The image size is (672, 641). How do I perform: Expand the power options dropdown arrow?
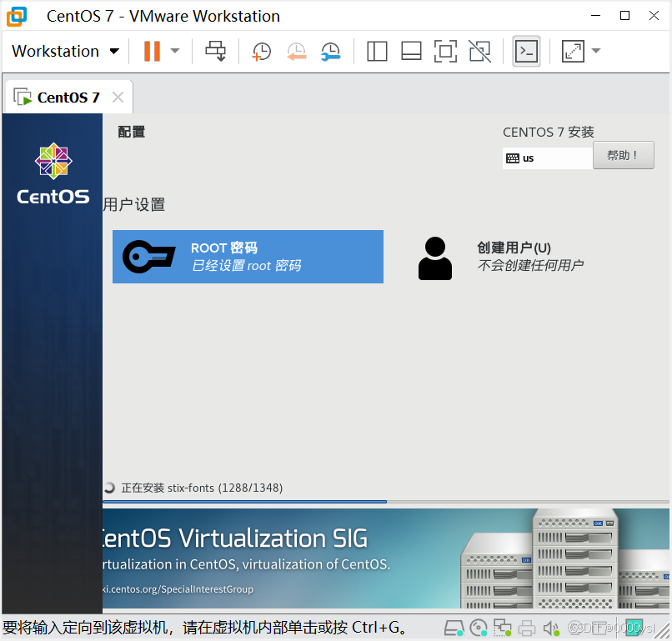tap(175, 51)
